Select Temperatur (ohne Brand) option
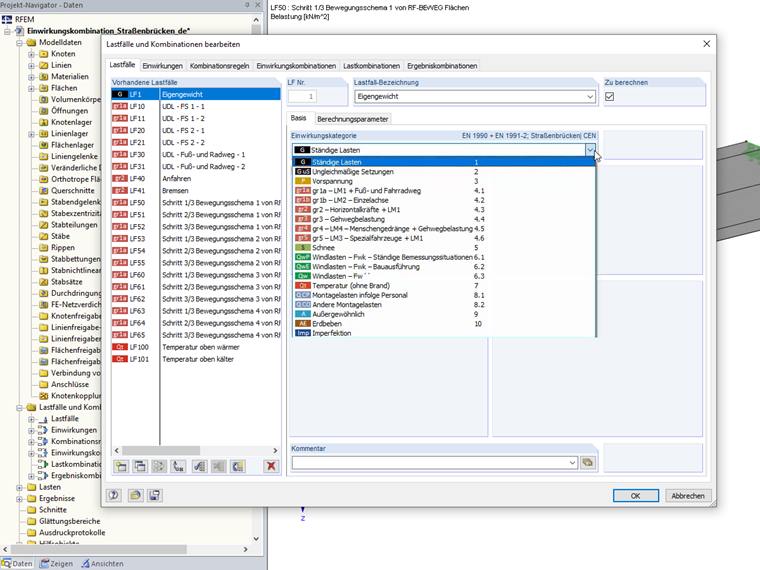This screenshot has width=760, height=570. [x=444, y=285]
